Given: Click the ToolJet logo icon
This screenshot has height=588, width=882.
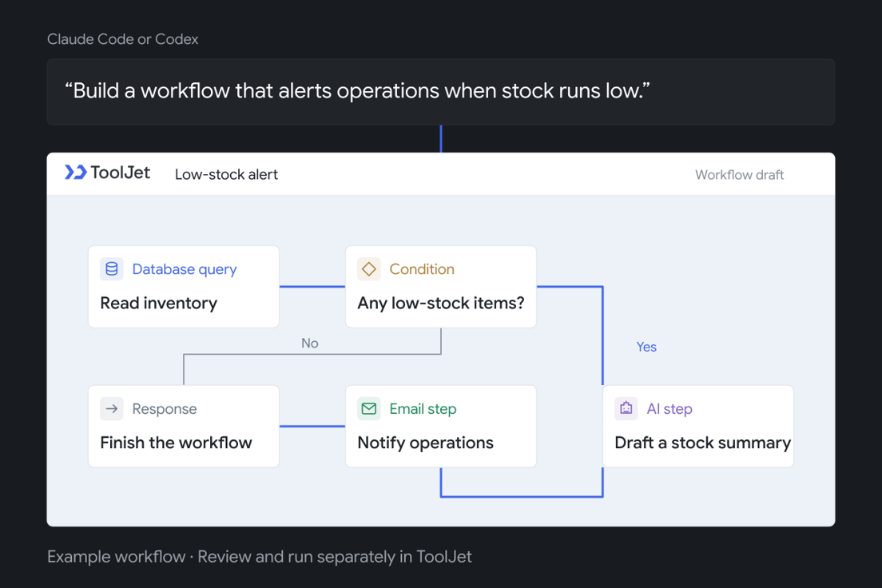Looking at the screenshot, I should [75, 173].
